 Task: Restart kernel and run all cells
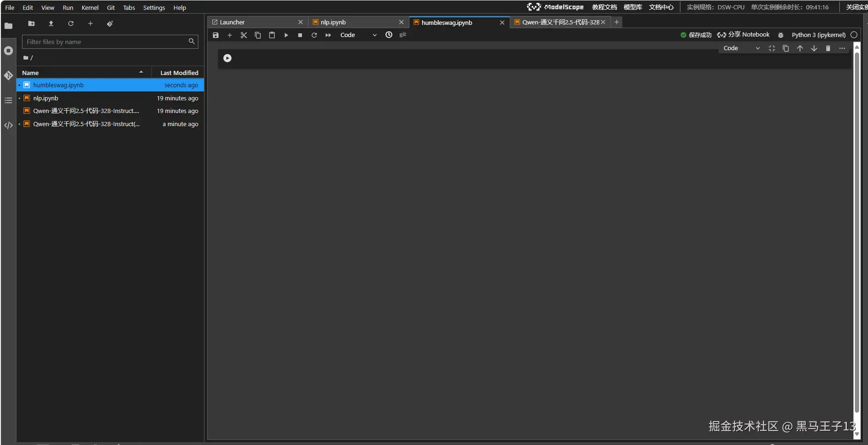[328, 35]
